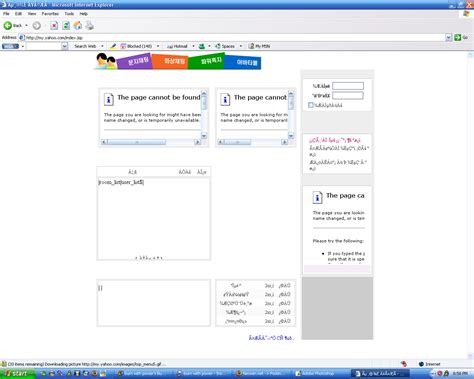Image resolution: width=474 pixels, height=379 pixels.
Task: Select the blue banner tab
Action: pos(244,62)
